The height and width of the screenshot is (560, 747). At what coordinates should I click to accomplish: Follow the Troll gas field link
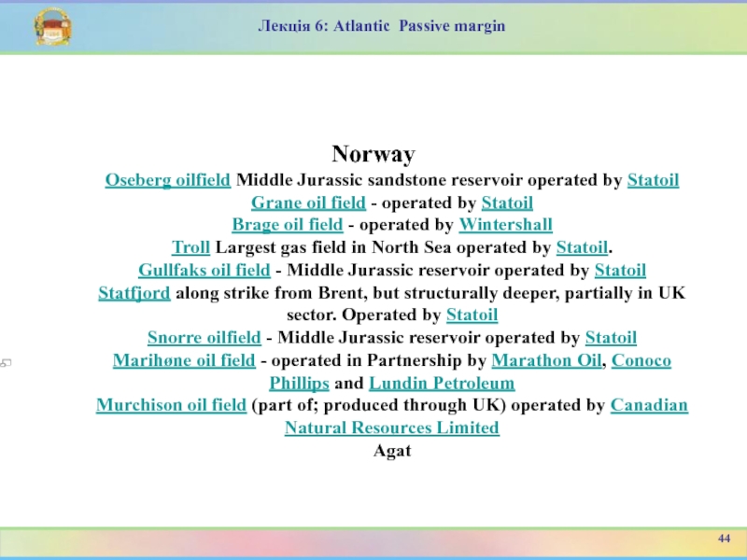click(191, 247)
